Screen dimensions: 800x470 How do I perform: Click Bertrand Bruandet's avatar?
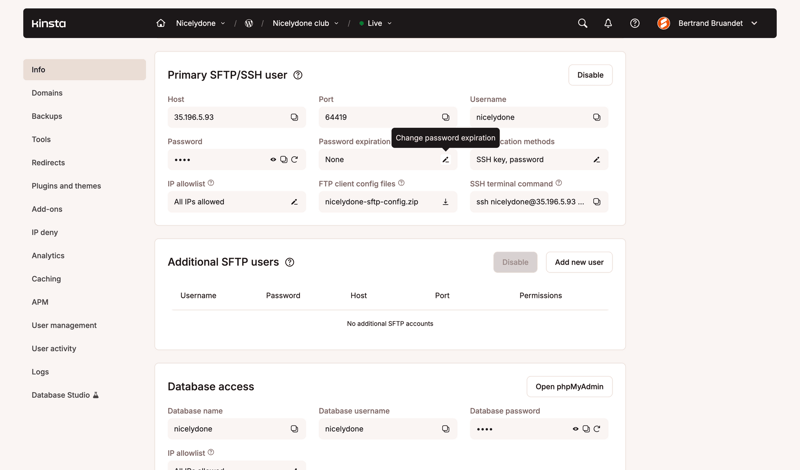[663, 23]
